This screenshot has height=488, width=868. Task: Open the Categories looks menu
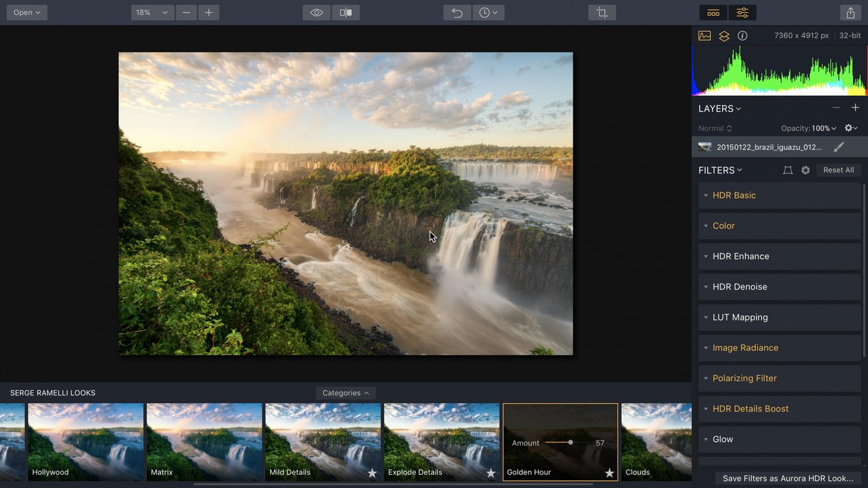[x=345, y=393]
